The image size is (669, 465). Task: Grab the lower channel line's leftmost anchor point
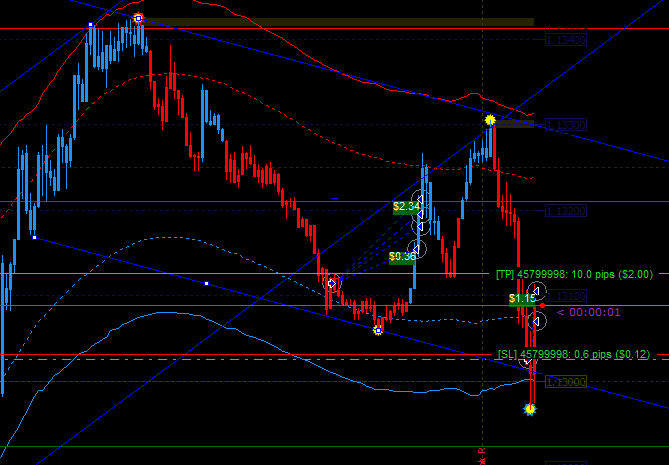pos(35,238)
